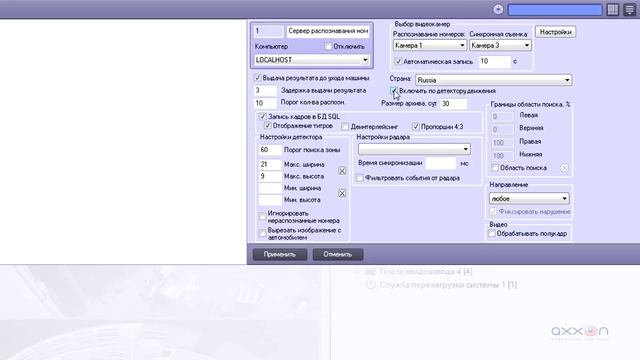Click the blue search field in top bar

pyautogui.click(x=555, y=9)
